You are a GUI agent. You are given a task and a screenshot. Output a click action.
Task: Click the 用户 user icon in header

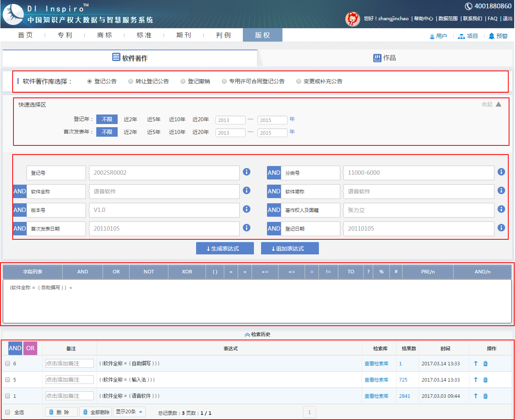[x=432, y=36]
